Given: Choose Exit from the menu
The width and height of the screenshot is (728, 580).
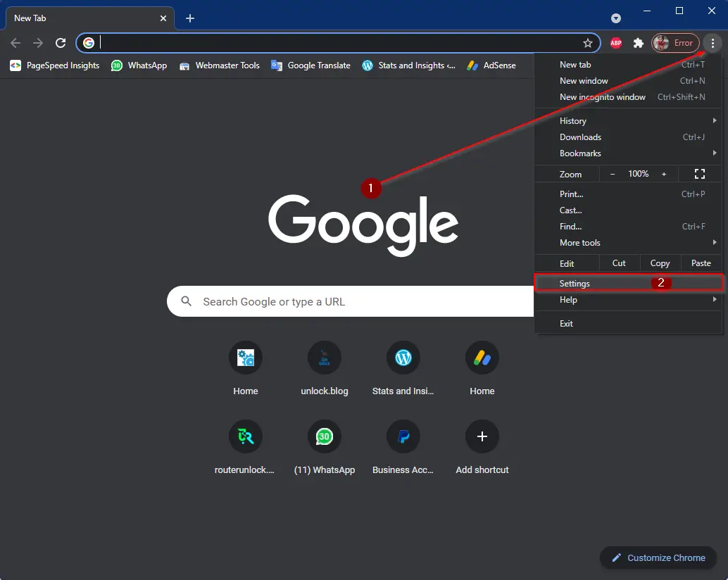Looking at the screenshot, I should click(x=628, y=323).
